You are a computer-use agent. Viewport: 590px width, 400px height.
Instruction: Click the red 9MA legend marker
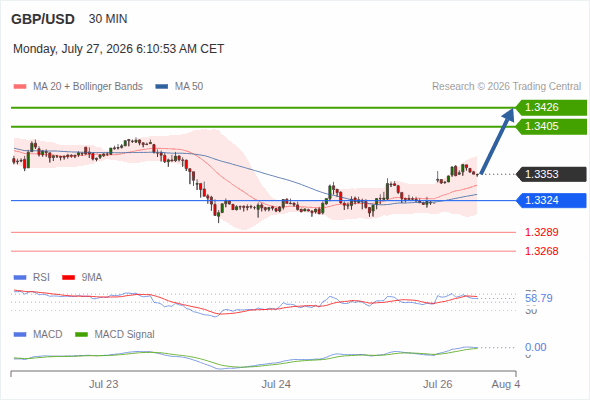(68, 278)
